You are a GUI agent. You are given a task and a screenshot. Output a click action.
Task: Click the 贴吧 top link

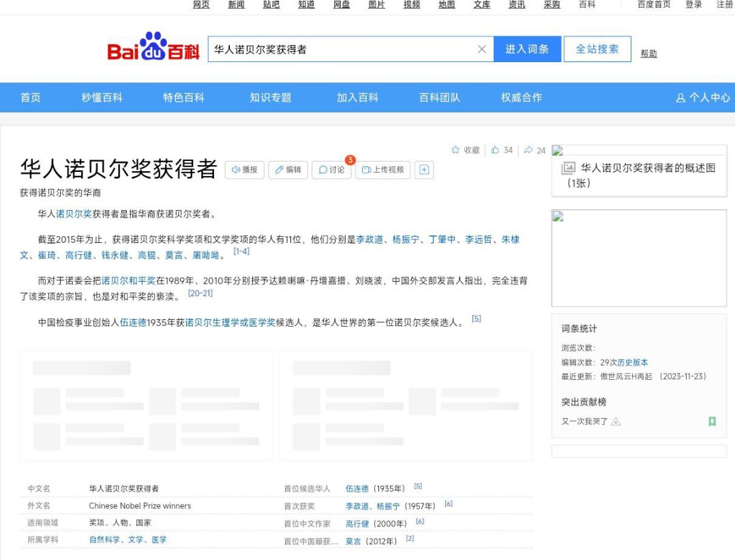pyautogui.click(x=271, y=4)
